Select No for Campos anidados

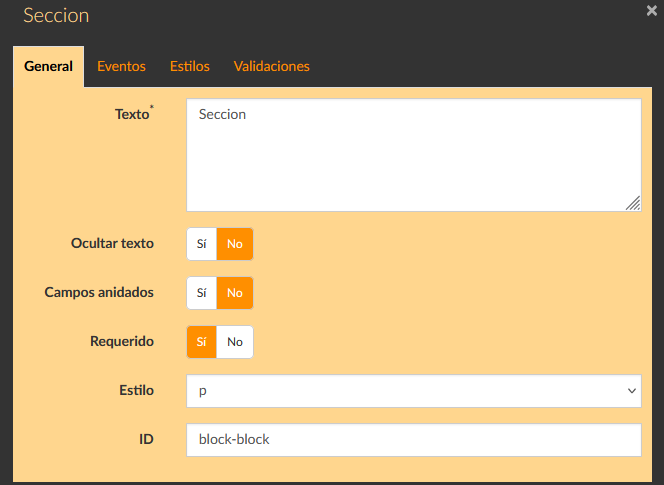click(x=235, y=293)
